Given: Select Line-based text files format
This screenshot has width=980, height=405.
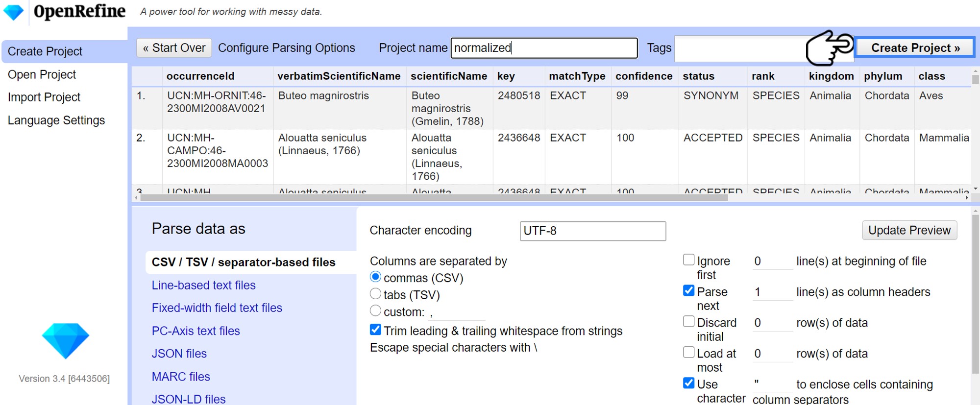Looking at the screenshot, I should [204, 285].
